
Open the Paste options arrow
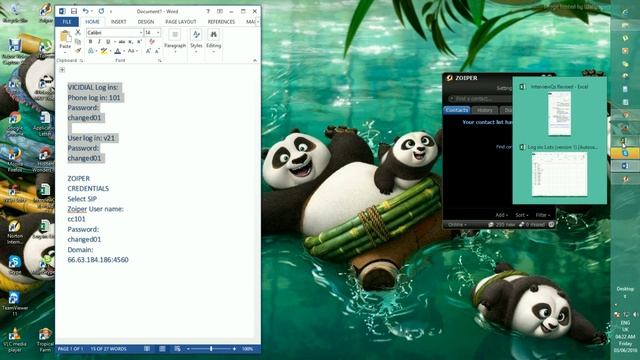[65, 51]
